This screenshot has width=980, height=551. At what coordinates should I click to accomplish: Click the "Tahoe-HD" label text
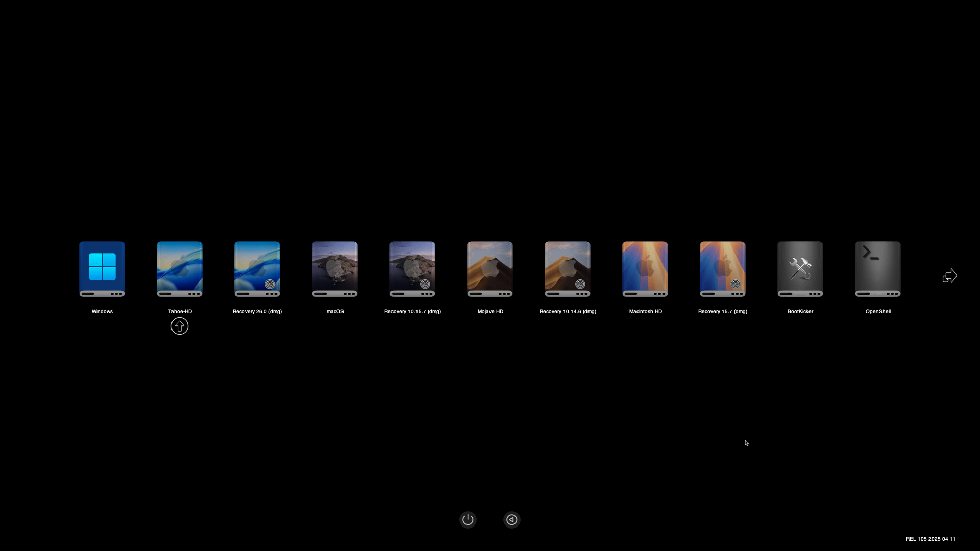180,311
